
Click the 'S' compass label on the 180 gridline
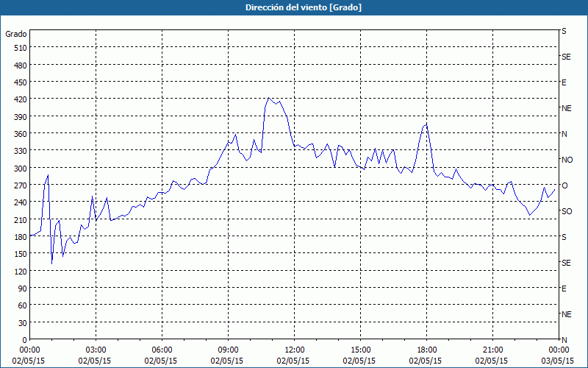click(x=564, y=237)
